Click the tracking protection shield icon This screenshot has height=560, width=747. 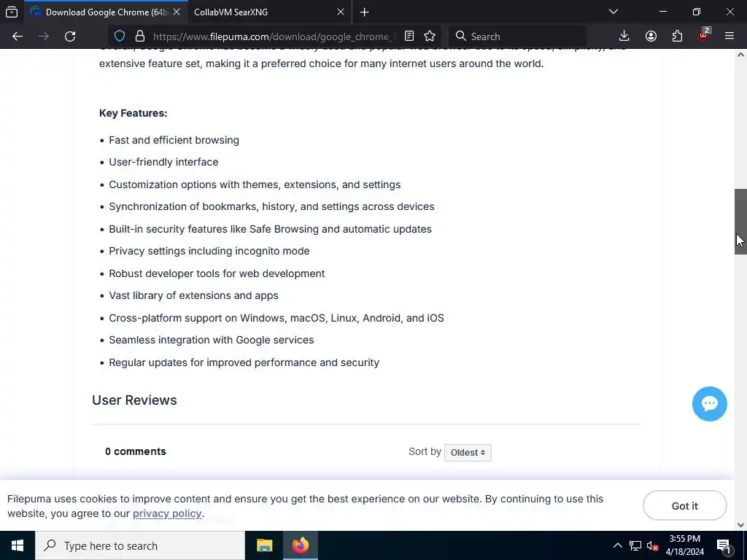coord(120,36)
